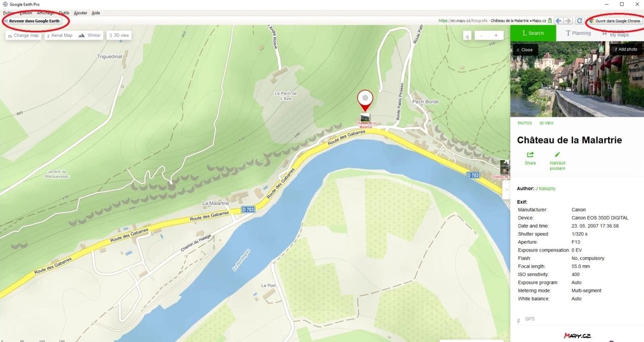This screenshot has height=342, width=644.
Task: Click the browser back arrow icon
Action: point(559,21)
